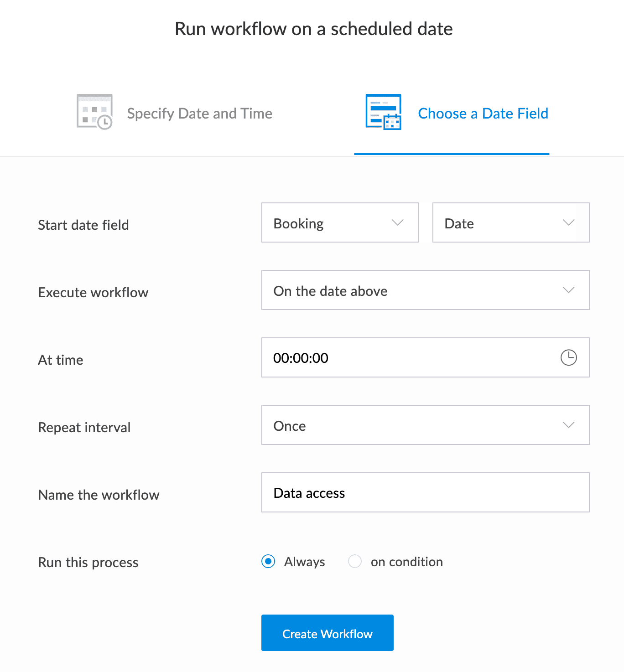Click the chevron in the Date dropdown
The height and width of the screenshot is (672, 624).
point(568,222)
